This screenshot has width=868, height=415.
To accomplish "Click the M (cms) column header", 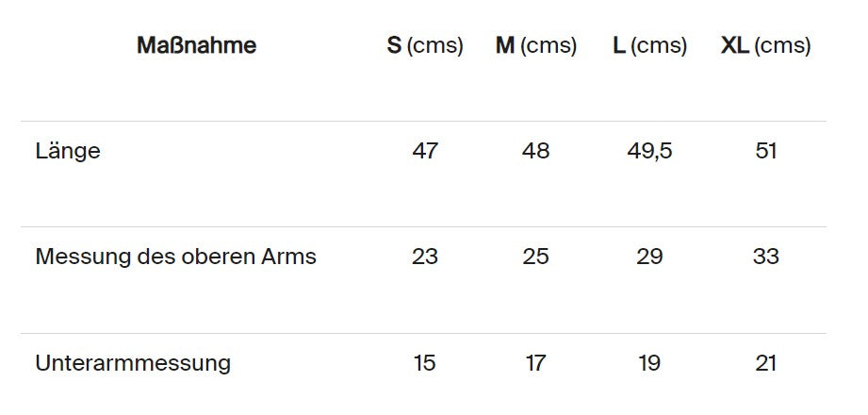I will (535, 45).
